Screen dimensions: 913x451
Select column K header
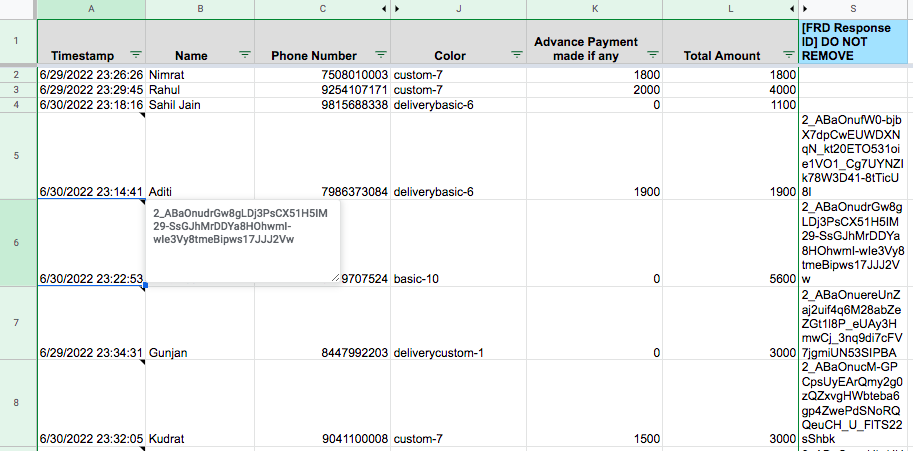click(594, 9)
